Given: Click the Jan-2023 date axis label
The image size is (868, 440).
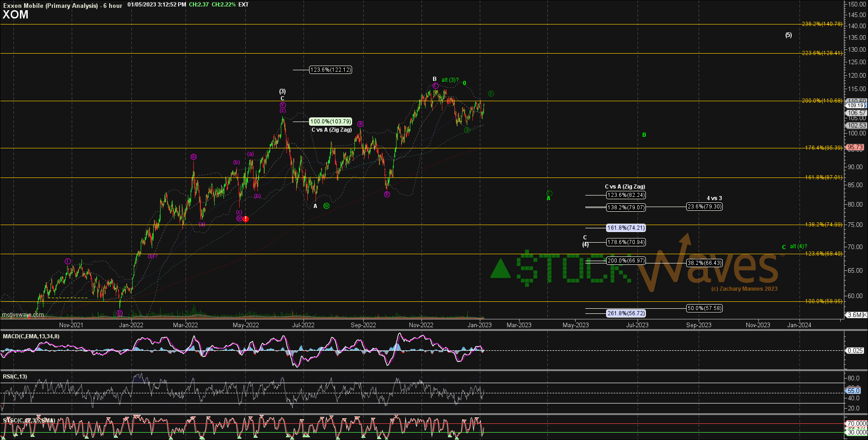Looking at the screenshot, I should click(x=479, y=325).
